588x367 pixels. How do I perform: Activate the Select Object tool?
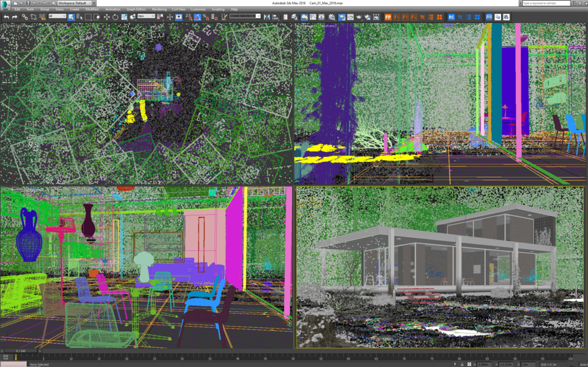(71, 17)
